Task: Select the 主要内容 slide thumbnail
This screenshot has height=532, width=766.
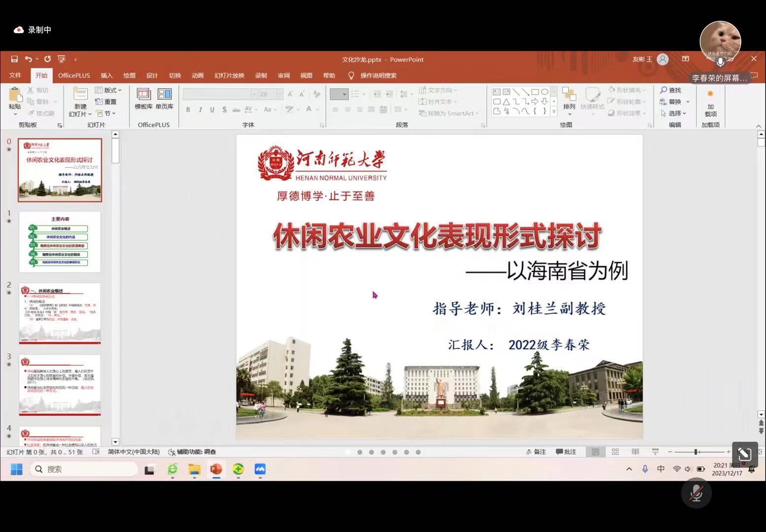Action: (60, 242)
